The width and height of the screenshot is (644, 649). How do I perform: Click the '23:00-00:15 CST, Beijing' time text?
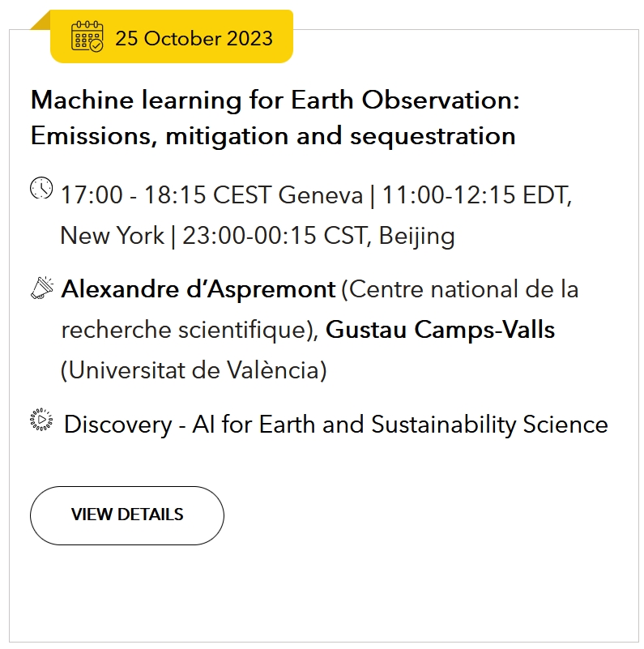point(318,236)
